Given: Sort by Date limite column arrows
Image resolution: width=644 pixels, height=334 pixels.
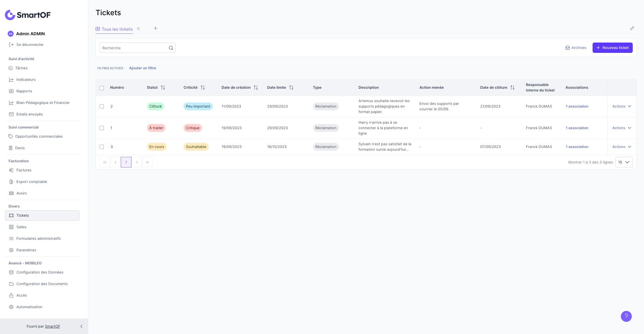Looking at the screenshot, I should tap(291, 88).
